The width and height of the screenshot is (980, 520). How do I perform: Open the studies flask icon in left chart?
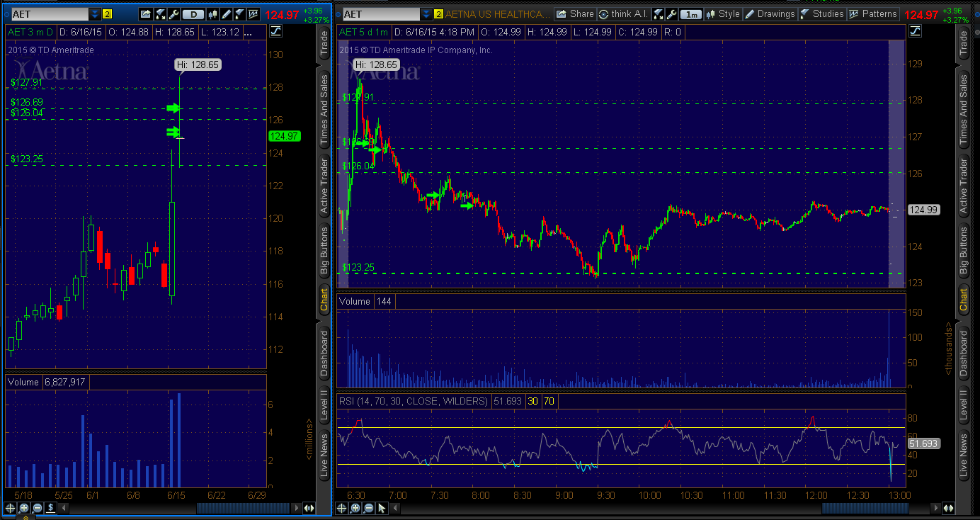(239, 14)
